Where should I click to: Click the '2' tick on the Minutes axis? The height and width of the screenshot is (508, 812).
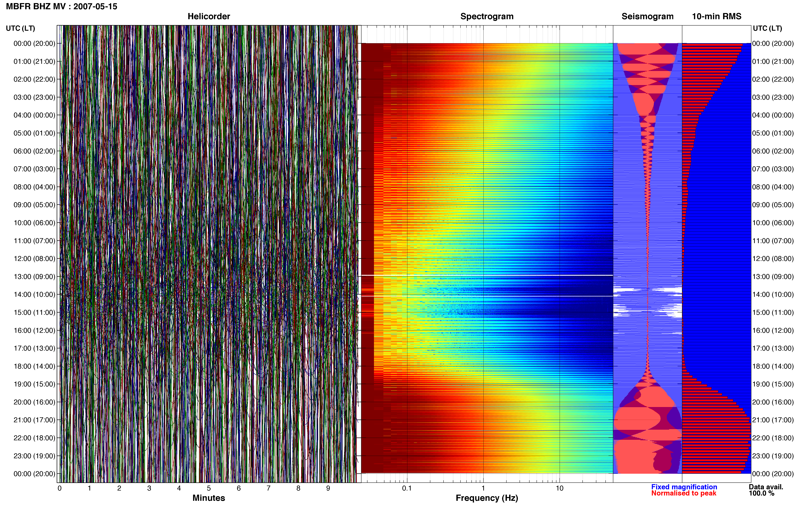[119, 488]
